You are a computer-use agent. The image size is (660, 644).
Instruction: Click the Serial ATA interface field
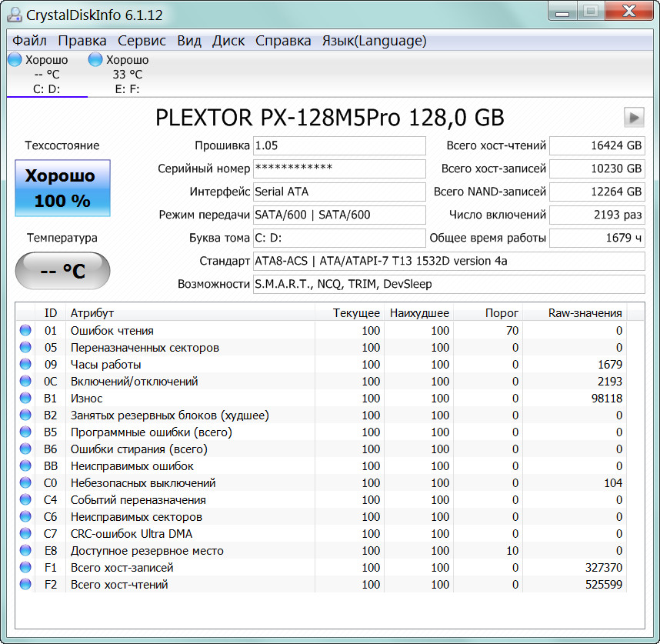339,192
